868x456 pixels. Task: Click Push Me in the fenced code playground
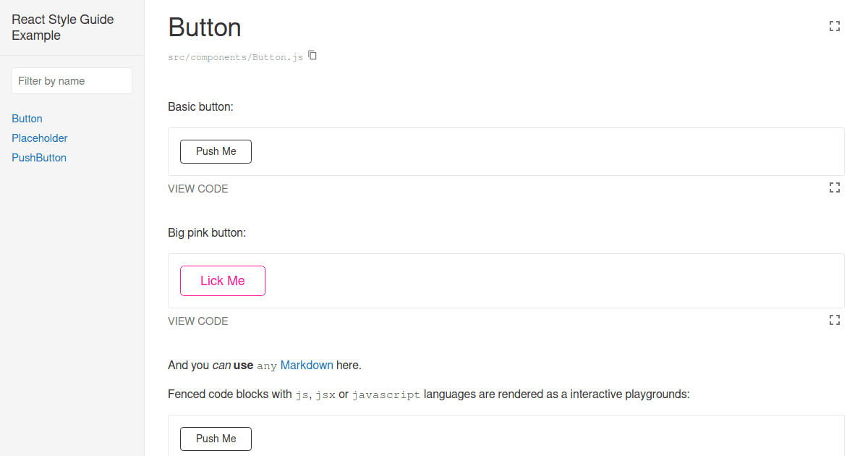[216, 439]
